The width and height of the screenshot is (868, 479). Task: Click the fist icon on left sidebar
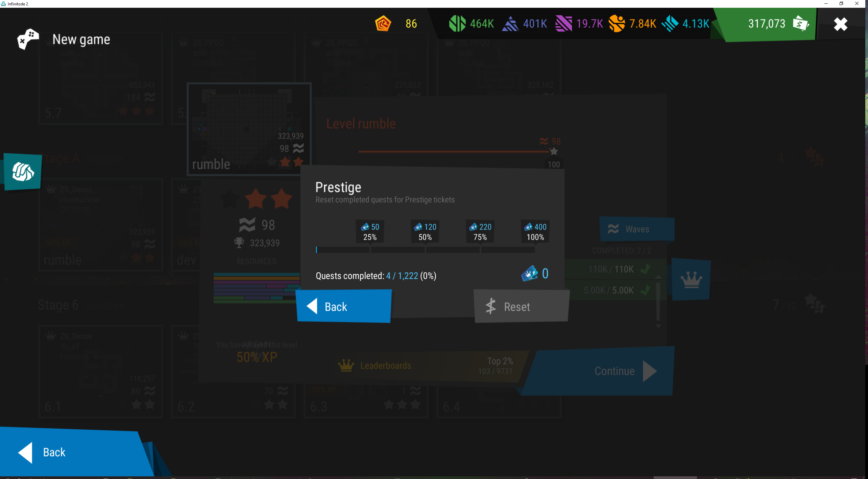(23, 172)
